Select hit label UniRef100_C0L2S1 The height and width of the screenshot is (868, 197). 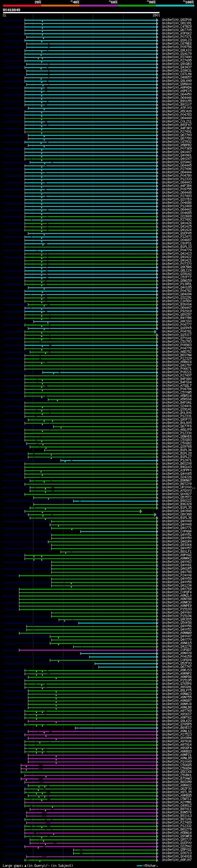[x=177, y=121]
